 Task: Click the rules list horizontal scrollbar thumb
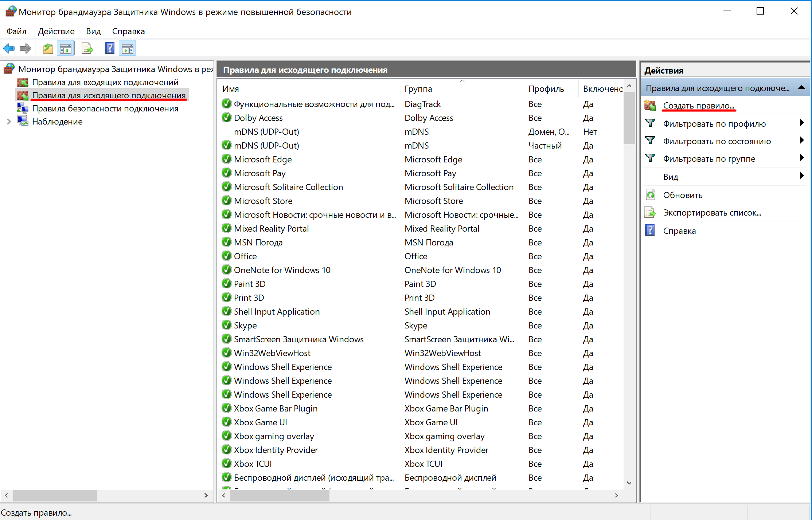point(280,495)
